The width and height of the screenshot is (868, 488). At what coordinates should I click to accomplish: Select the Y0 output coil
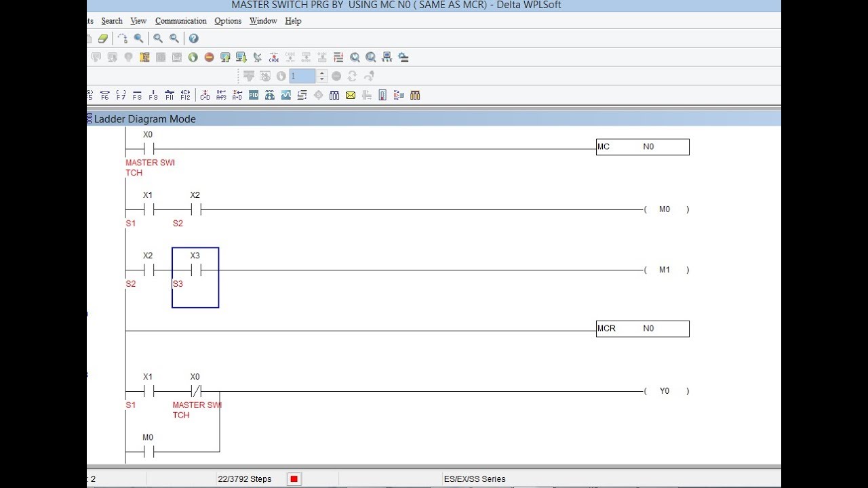(666, 391)
